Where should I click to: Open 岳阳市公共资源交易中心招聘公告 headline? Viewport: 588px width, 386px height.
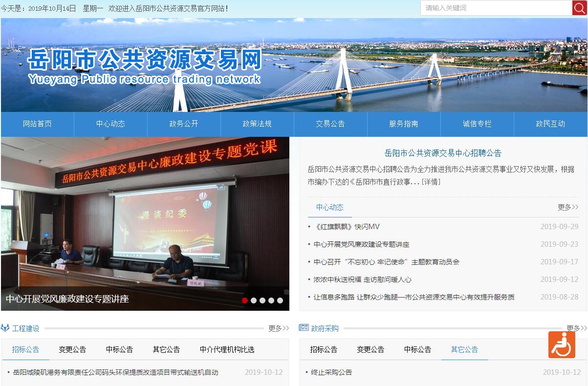(x=443, y=153)
